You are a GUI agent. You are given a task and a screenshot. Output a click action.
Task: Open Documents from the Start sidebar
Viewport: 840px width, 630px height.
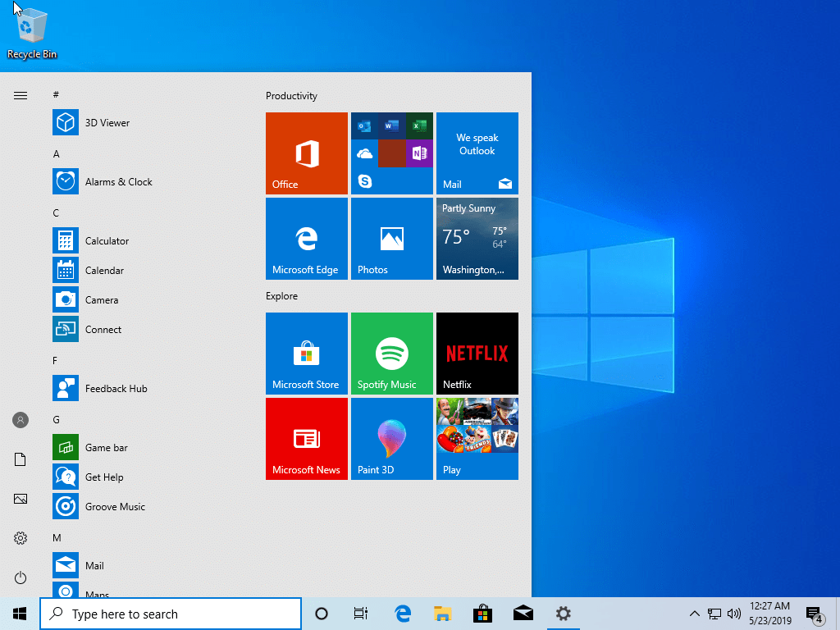point(21,459)
